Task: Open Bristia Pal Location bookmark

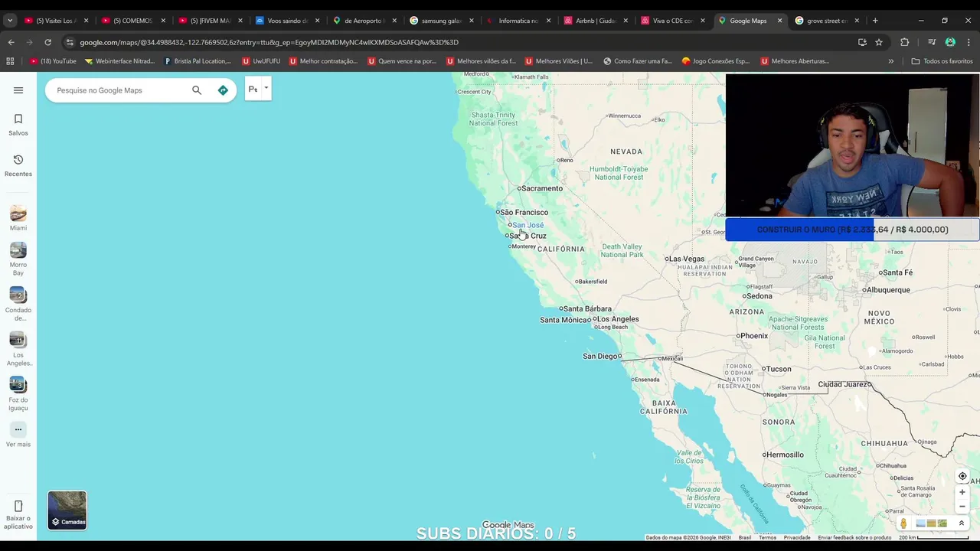Action: point(198,61)
